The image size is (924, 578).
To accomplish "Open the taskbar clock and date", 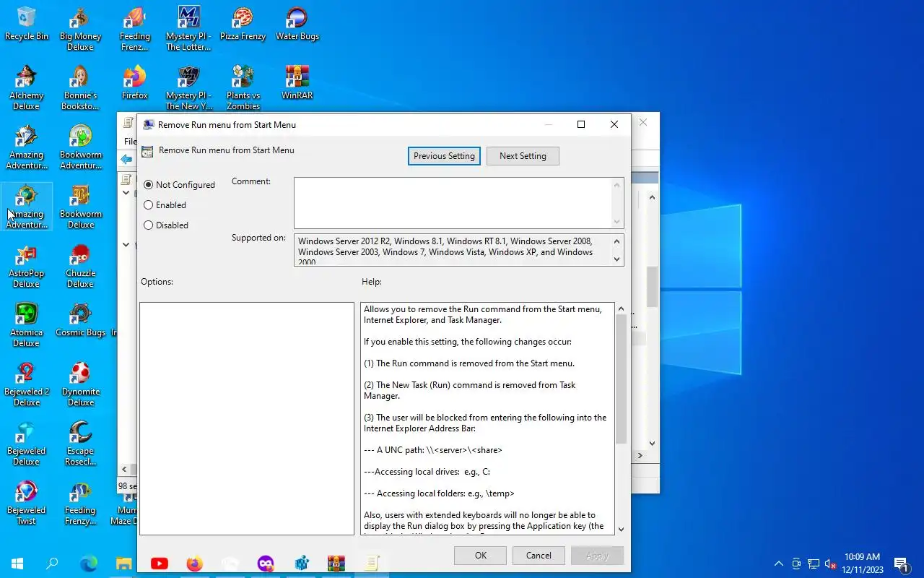I will pos(862,564).
